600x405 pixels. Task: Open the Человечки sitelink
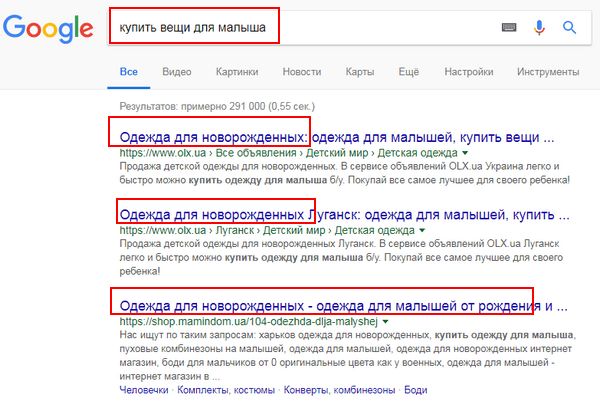click(144, 390)
